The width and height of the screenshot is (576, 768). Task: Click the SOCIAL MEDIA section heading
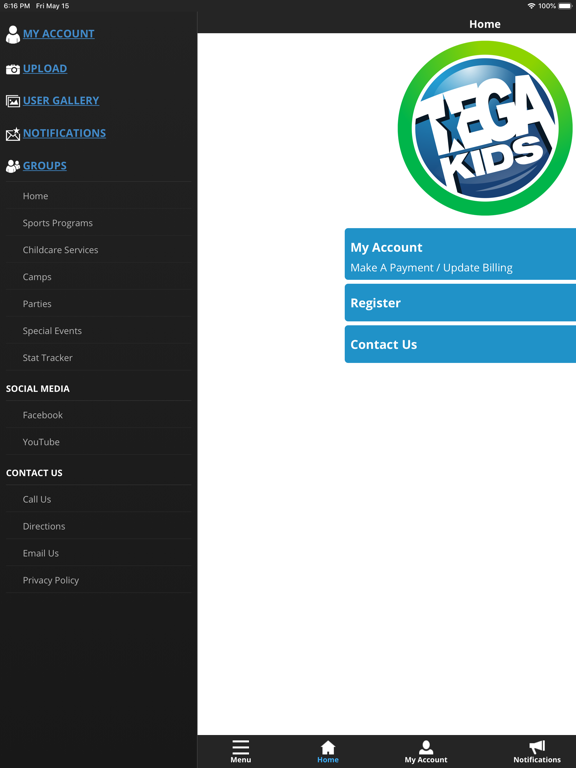38,389
